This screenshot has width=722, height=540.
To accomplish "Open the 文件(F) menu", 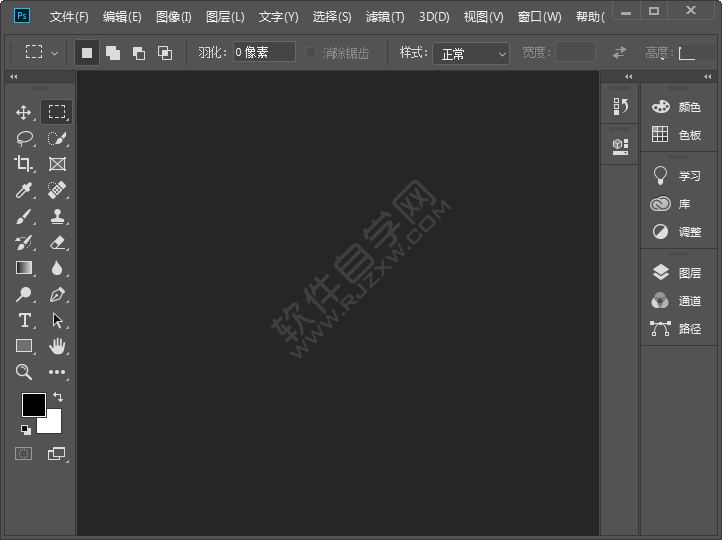I will pos(69,17).
